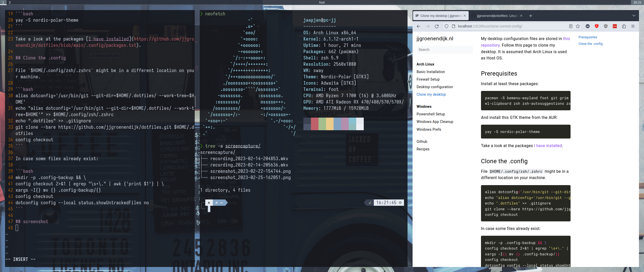Close the jjgroenendijk/dotfiles tab
Screen dimensions: 644x272
(521, 16)
